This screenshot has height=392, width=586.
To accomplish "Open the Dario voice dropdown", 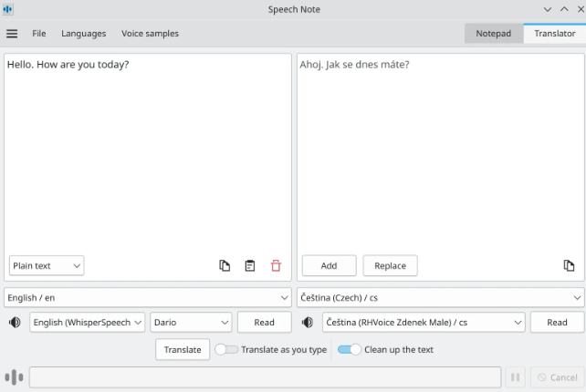I will click(192, 322).
